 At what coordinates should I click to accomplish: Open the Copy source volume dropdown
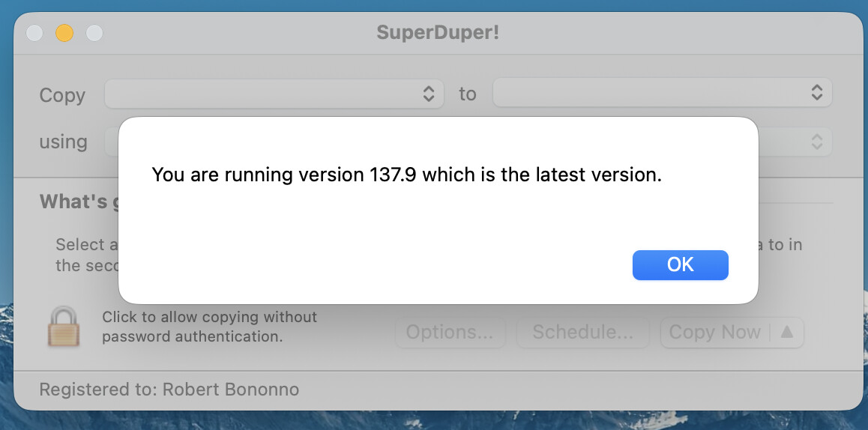[x=274, y=94]
